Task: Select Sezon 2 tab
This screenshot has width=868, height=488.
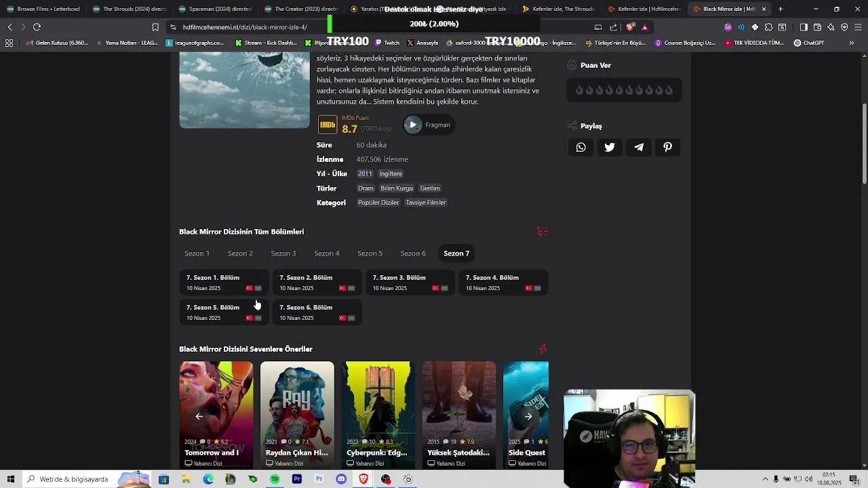Action: 240,253
